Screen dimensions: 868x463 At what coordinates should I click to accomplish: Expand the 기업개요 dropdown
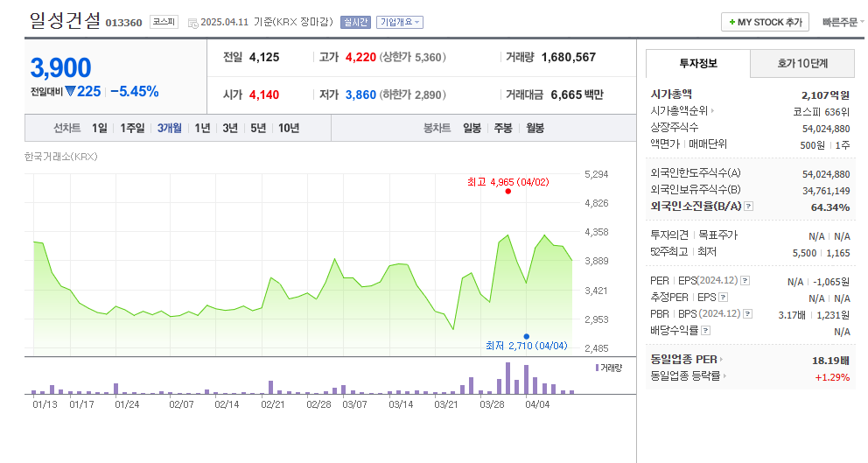tap(400, 22)
